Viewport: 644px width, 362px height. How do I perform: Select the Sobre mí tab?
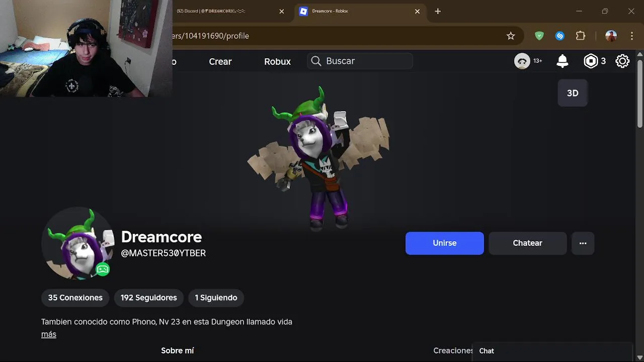pos(178,350)
